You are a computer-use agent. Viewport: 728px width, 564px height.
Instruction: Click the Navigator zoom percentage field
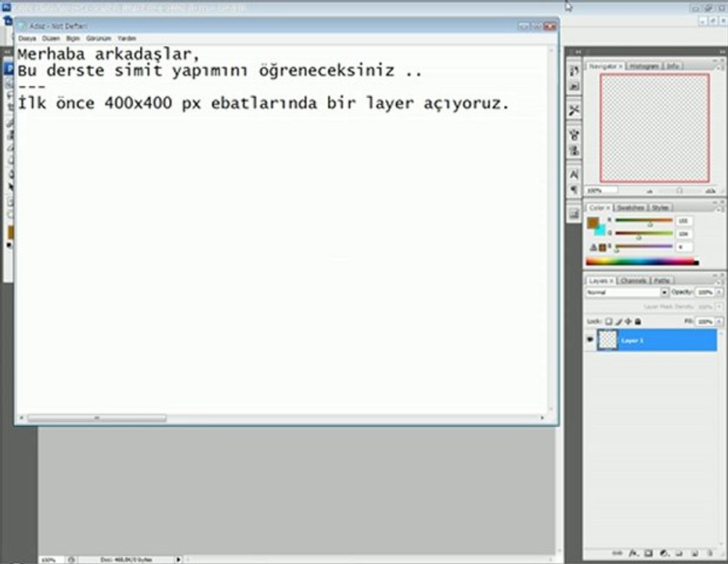point(602,190)
